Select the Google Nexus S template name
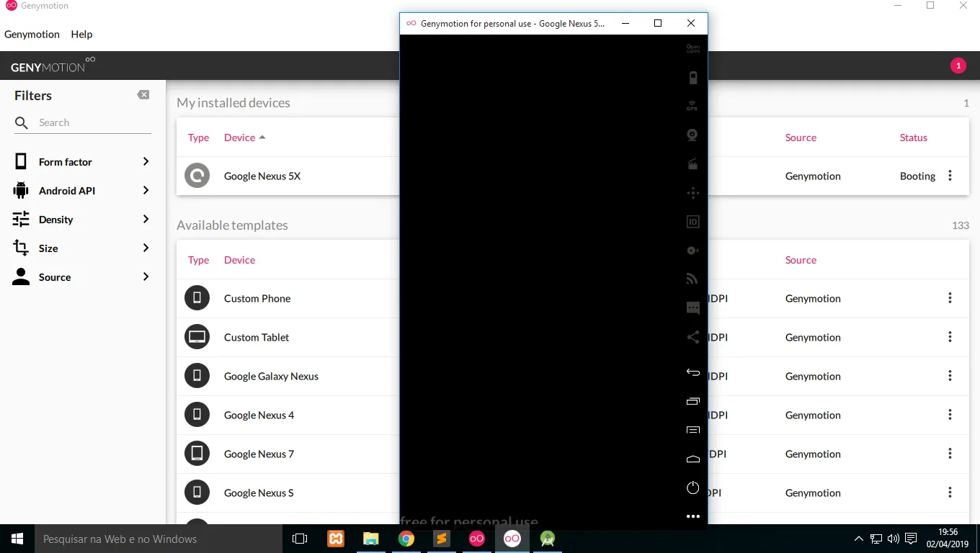This screenshot has width=980, height=553. 259,493
